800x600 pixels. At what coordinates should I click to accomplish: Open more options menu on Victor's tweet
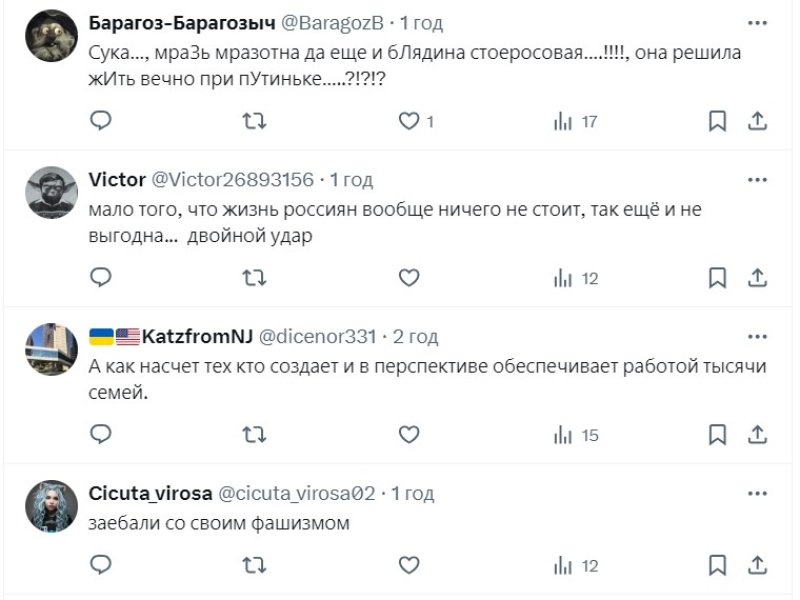coord(757,179)
